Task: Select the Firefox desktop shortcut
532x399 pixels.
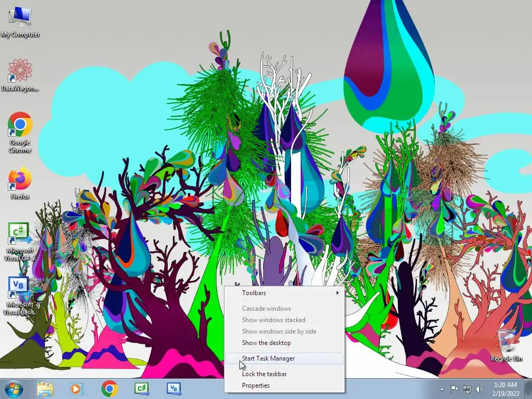Action: pos(20,183)
